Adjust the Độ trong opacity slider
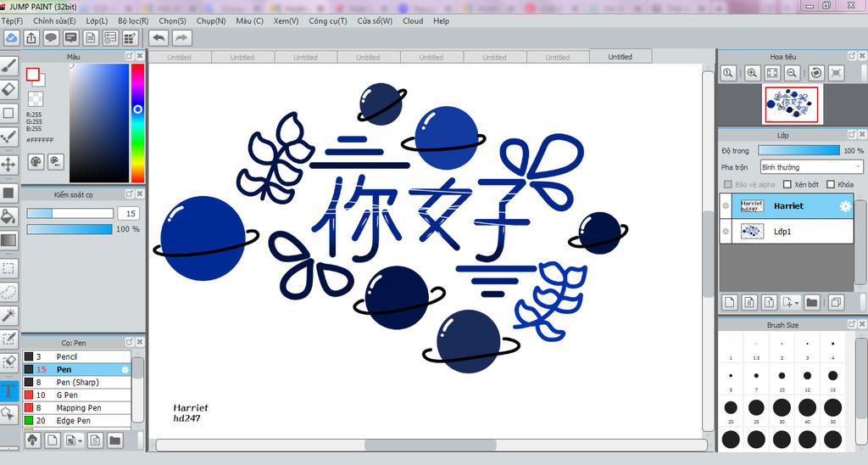The image size is (868, 465). (x=798, y=150)
